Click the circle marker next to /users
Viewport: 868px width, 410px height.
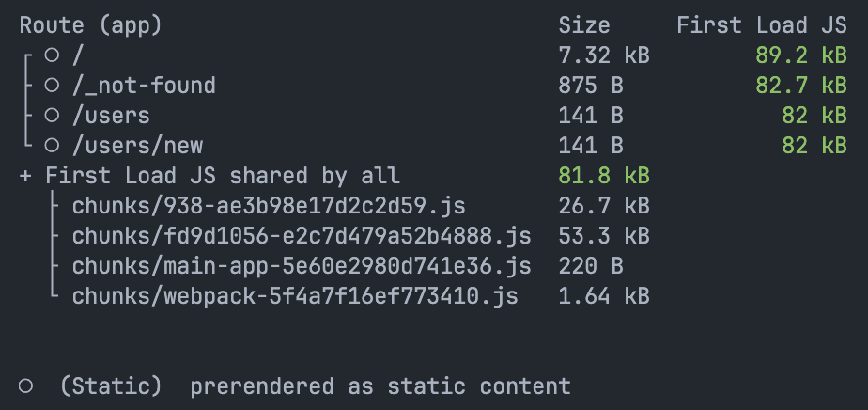coord(53,116)
